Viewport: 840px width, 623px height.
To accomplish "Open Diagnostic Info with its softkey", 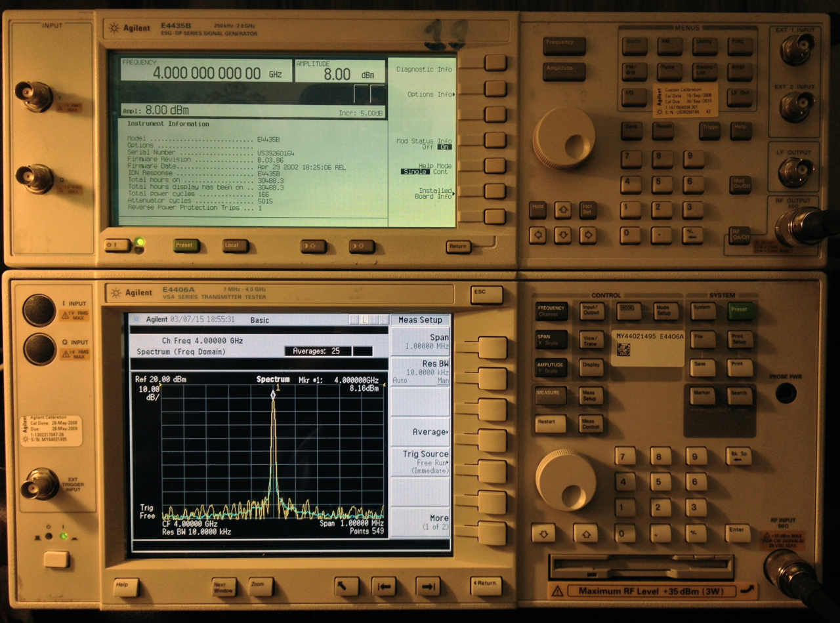I will coord(495,62).
